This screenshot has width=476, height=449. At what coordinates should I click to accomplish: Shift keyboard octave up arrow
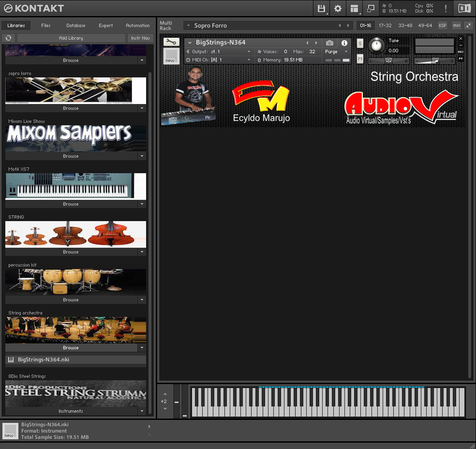point(165,394)
